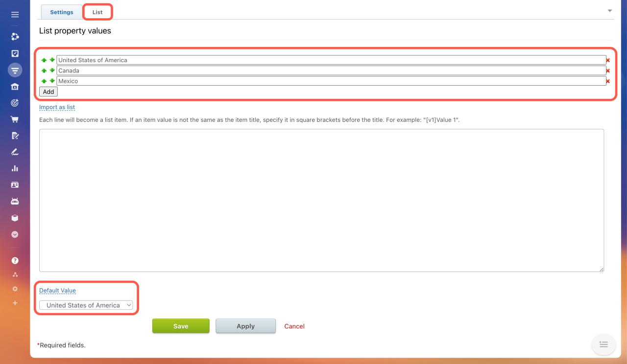Open the Tasks checkmark icon in sidebar
627x364 pixels.
click(15, 53)
